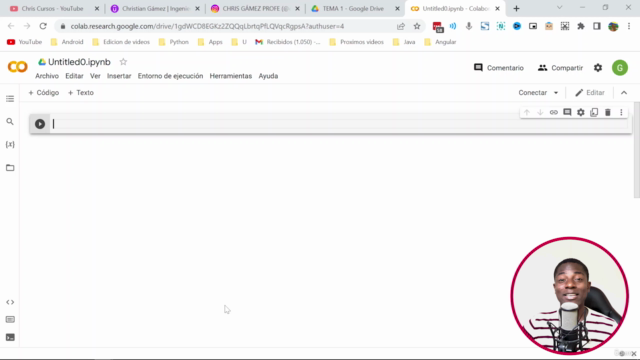
Task: Open the Comentario comments button
Action: 498,68
